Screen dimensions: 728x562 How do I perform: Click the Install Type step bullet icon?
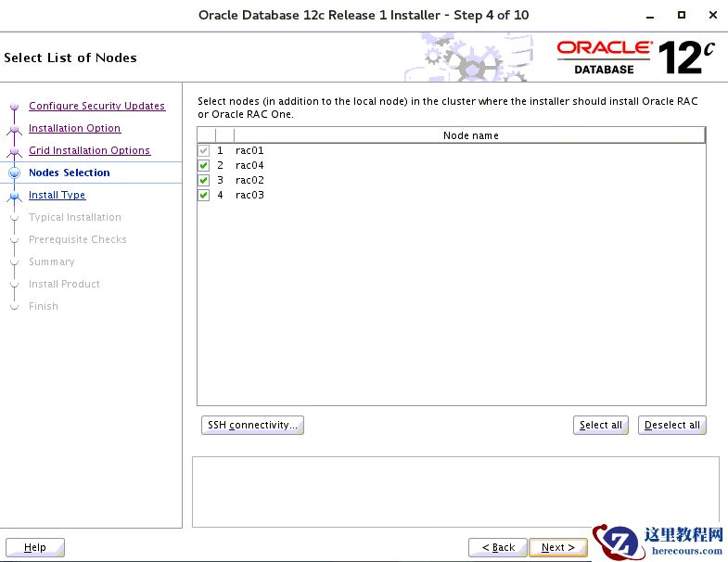point(15,196)
